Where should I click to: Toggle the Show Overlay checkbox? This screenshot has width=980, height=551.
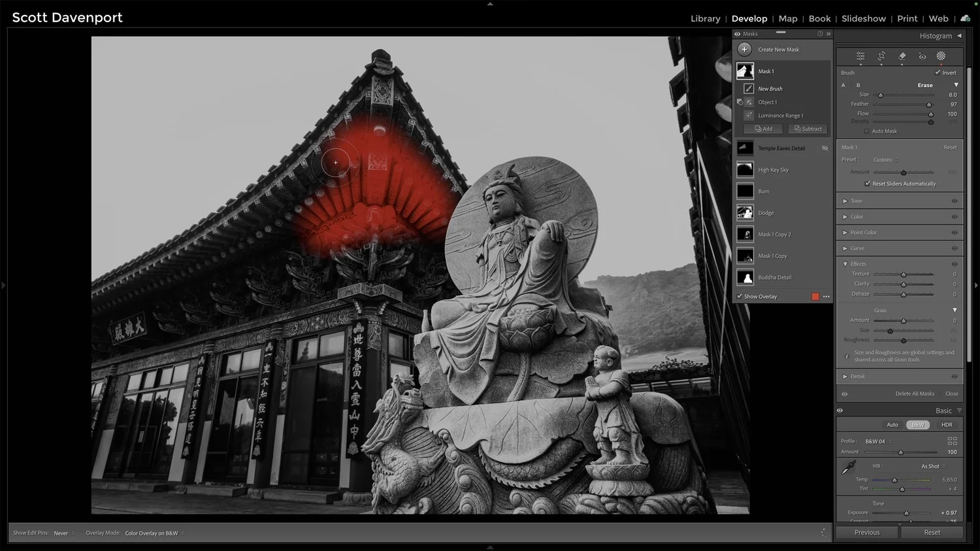click(740, 296)
